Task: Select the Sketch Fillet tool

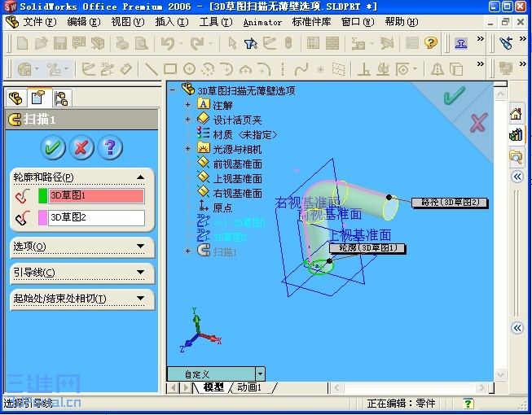Action: click(264, 69)
